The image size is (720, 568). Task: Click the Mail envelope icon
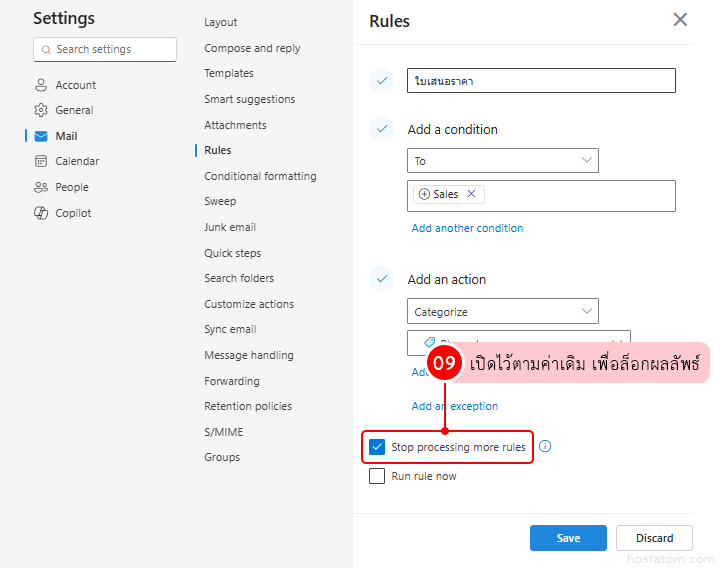41,136
